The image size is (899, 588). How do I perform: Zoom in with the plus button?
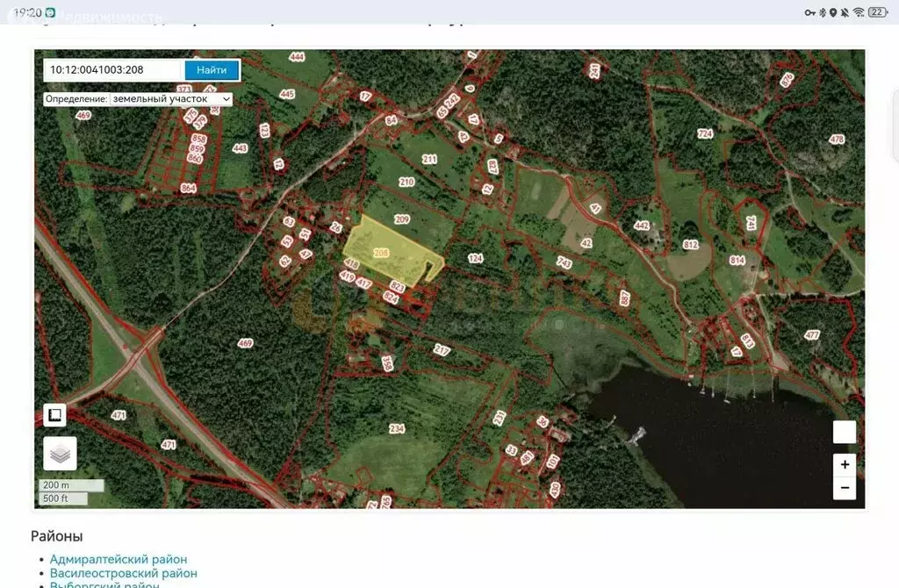tap(844, 465)
